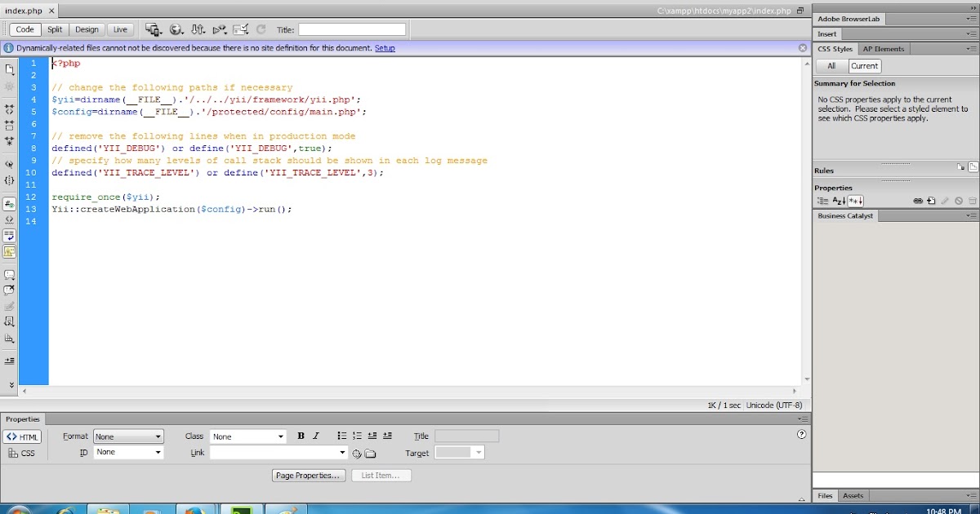Toggle Live view
The image size is (980, 514).
120,29
